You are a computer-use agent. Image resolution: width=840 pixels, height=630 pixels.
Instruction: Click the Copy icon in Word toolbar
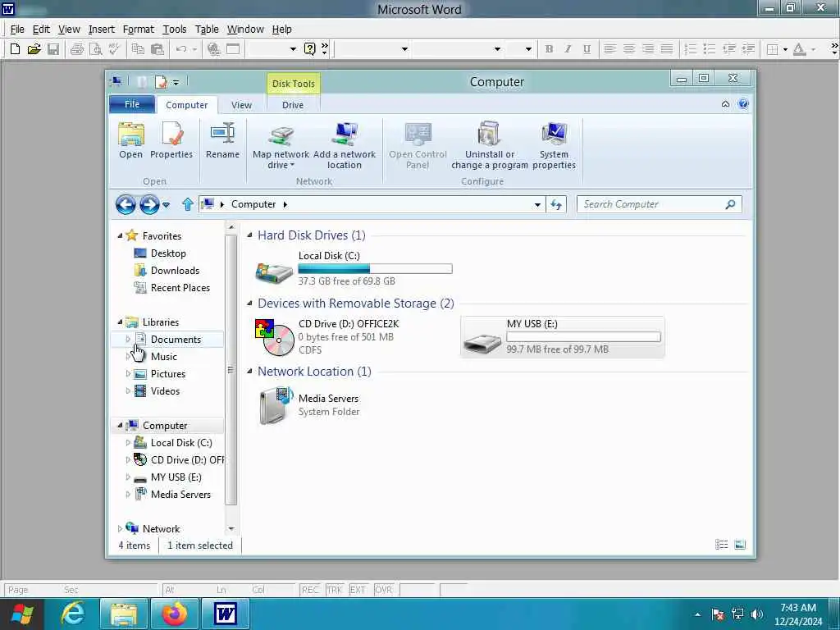tap(138, 49)
